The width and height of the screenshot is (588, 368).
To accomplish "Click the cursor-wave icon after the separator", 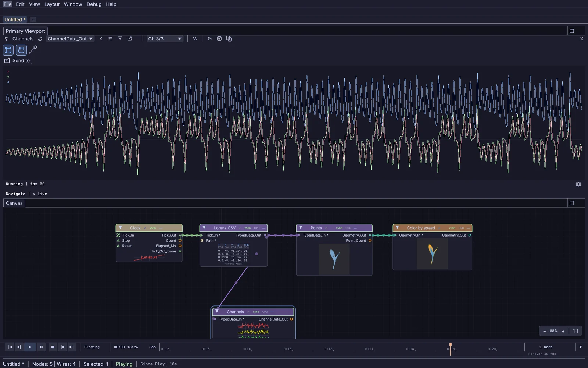I will point(209,39).
